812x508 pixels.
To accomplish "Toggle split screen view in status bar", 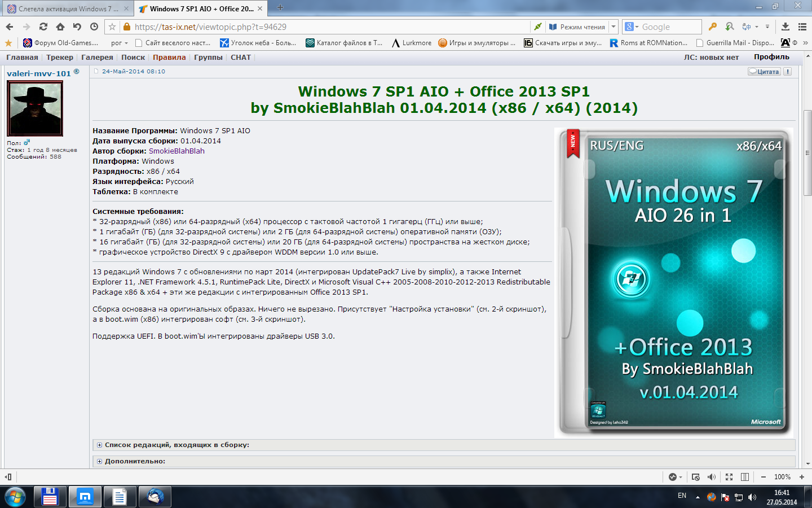I will tap(745, 477).
